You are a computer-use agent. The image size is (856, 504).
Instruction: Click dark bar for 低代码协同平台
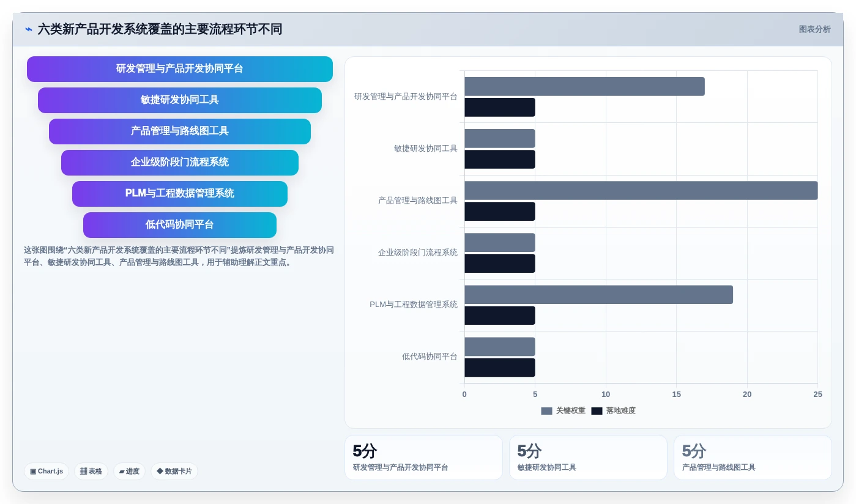click(500, 368)
